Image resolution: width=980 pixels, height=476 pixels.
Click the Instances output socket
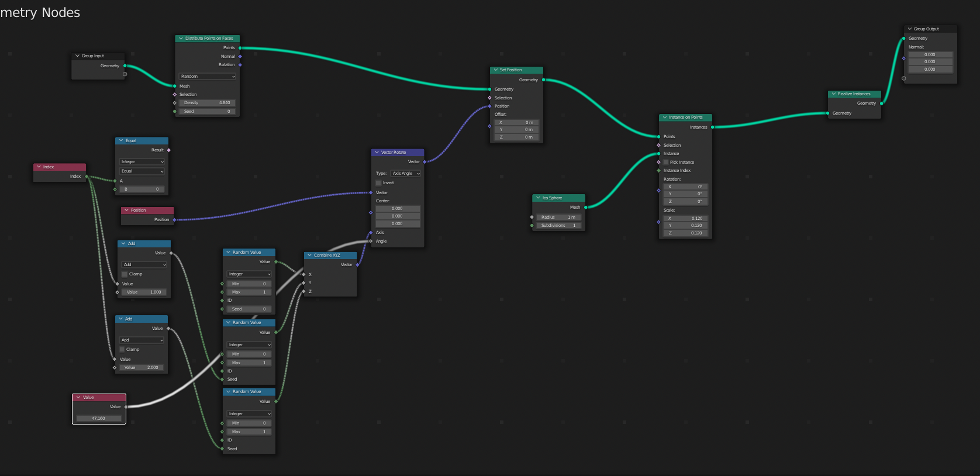712,127
